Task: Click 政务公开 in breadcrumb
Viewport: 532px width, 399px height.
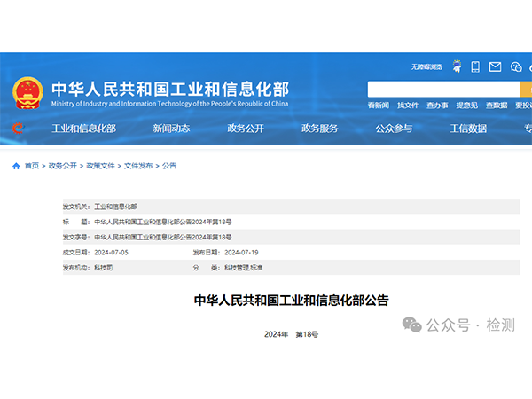Action: tap(63, 166)
